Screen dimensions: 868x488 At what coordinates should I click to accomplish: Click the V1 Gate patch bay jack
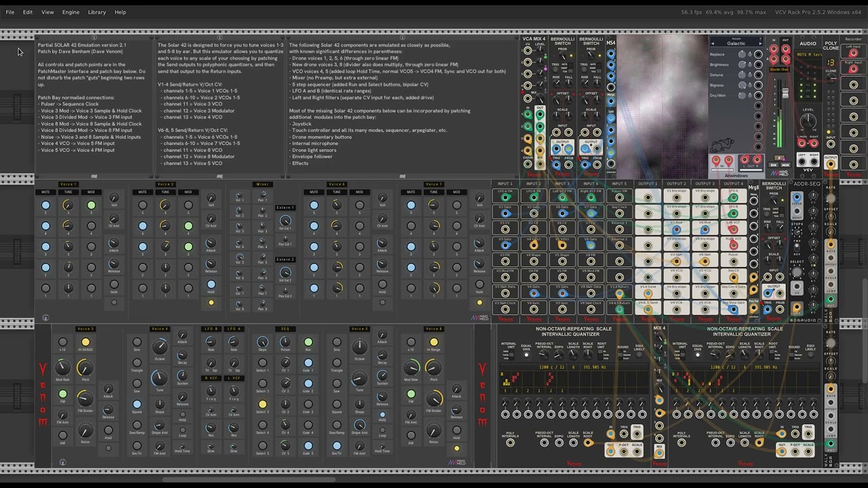pos(505,213)
